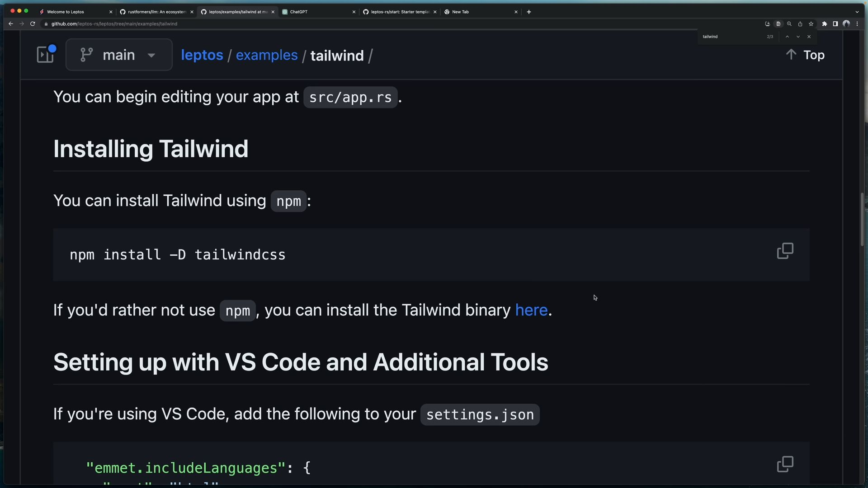Copy the npm install tailwindcss command
The height and width of the screenshot is (488, 868).
[785, 251]
